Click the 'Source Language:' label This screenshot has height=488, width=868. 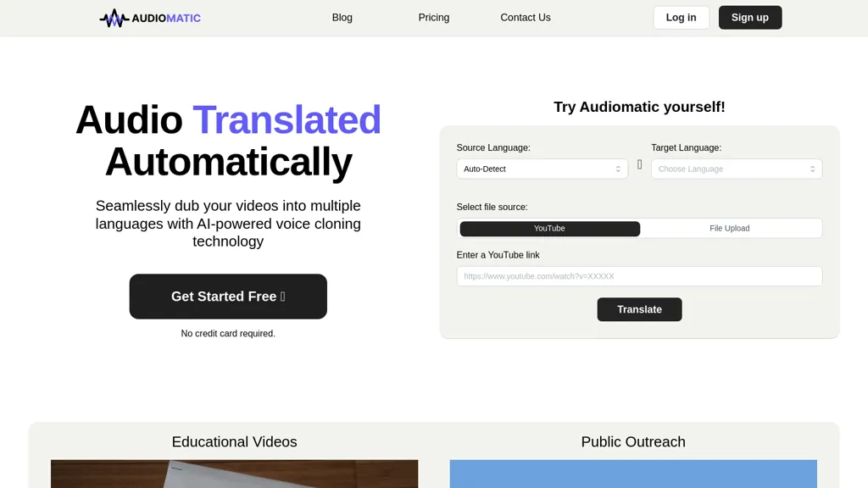(493, 147)
